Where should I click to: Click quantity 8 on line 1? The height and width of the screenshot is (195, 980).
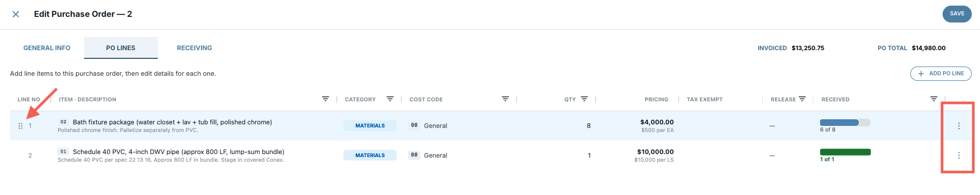pyautogui.click(x=588, y=126)
